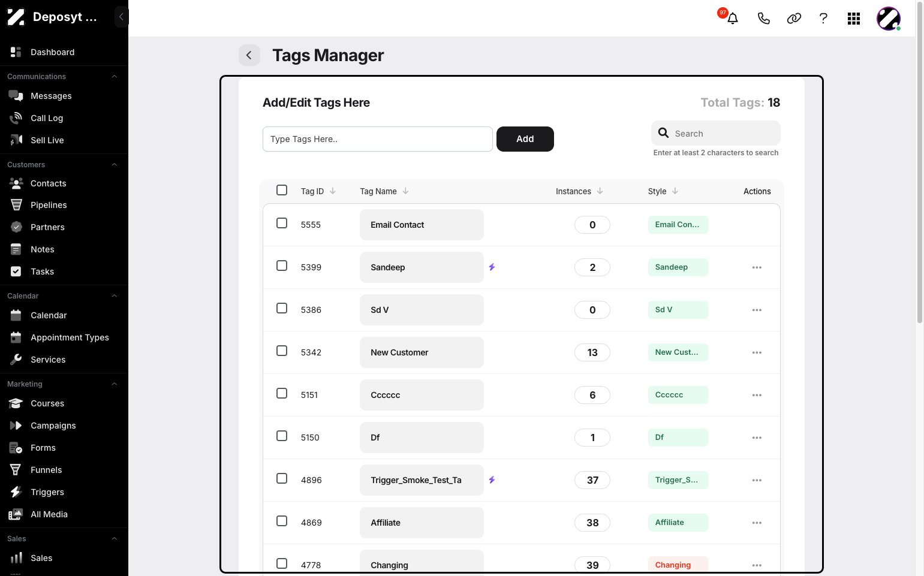924x576 pixels.
Task: Open the help question mark icon
Action: [x=823, y=19]
